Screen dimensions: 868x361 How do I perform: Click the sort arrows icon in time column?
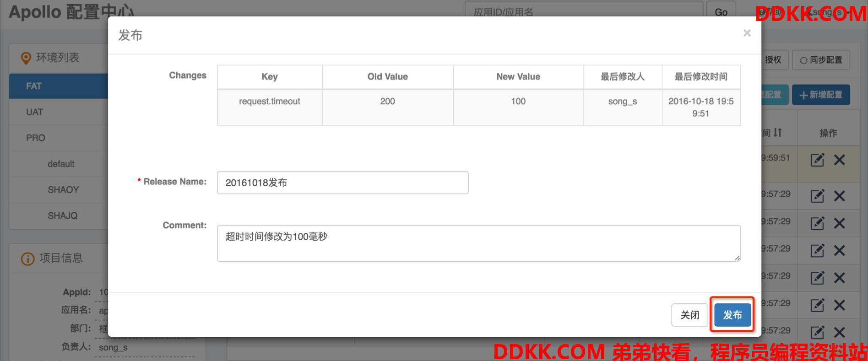(x=778, y=133)
